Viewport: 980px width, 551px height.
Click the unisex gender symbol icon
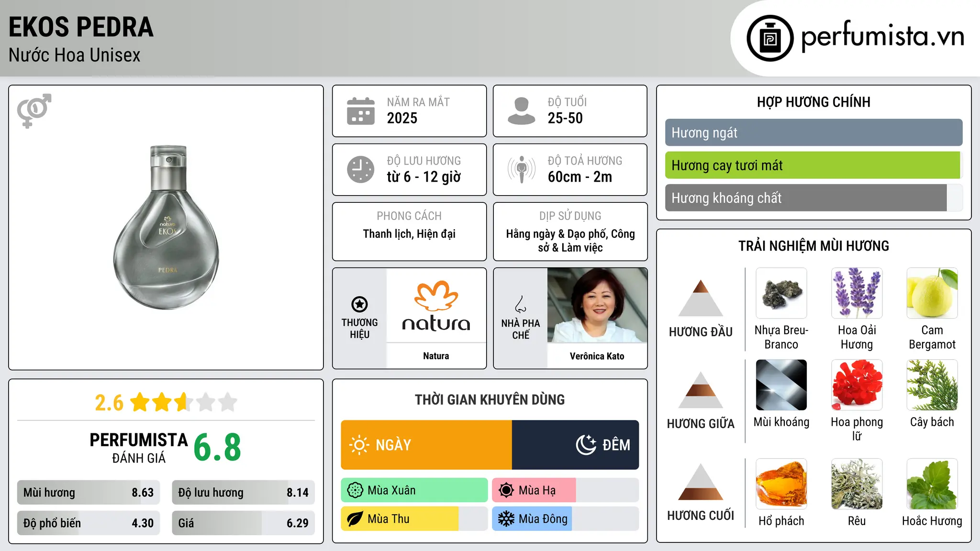(34, 110)
